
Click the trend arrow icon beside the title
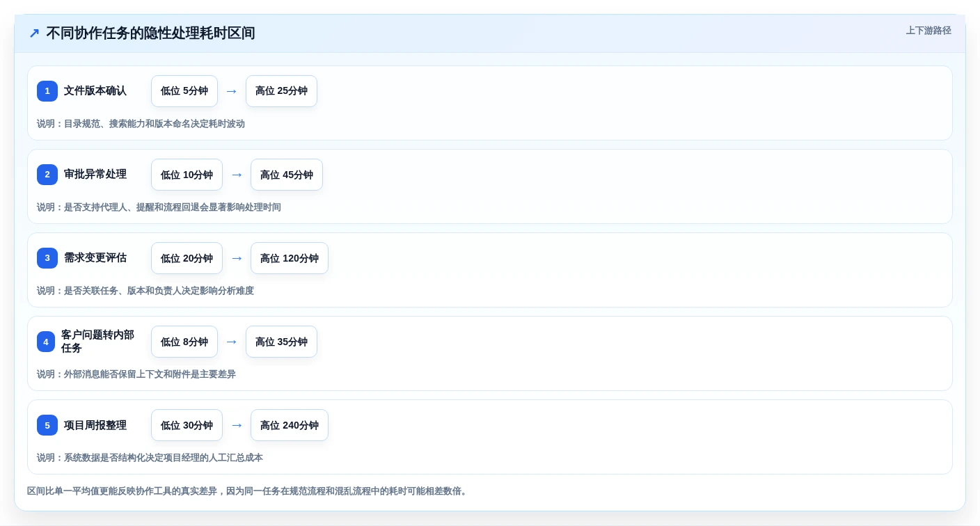click(34, 33)
